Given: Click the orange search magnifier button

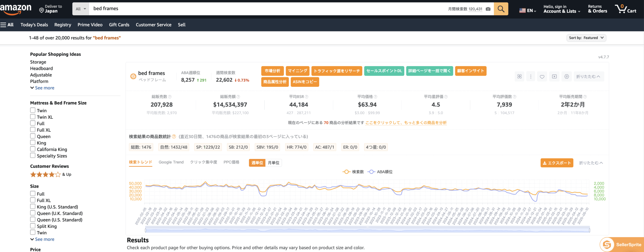Looking at the screenshot, I should coord(501,9).
